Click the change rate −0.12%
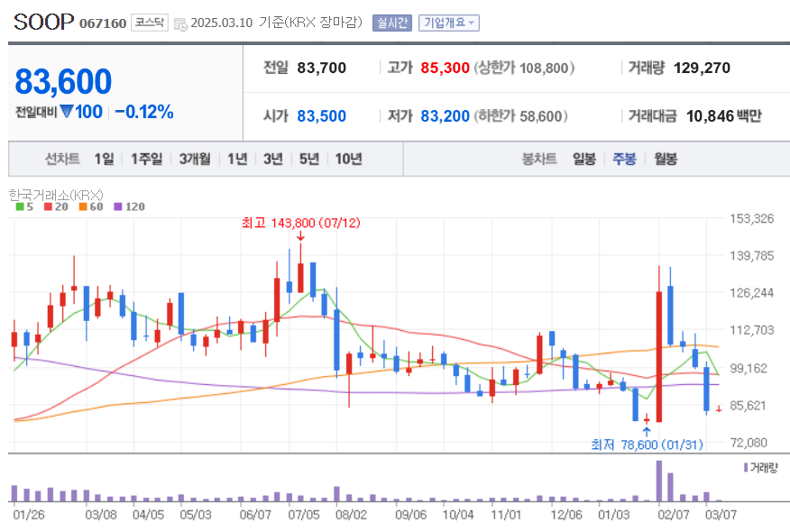 click(144, 112)
